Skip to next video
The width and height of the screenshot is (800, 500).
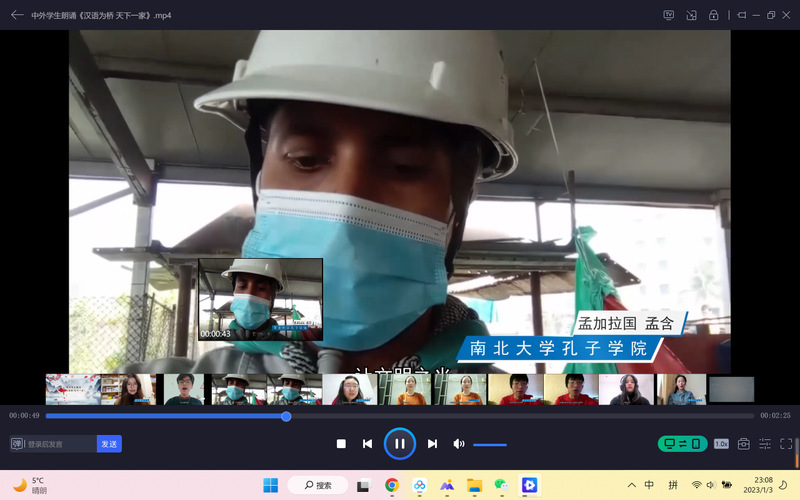click(x=432, y=444)
